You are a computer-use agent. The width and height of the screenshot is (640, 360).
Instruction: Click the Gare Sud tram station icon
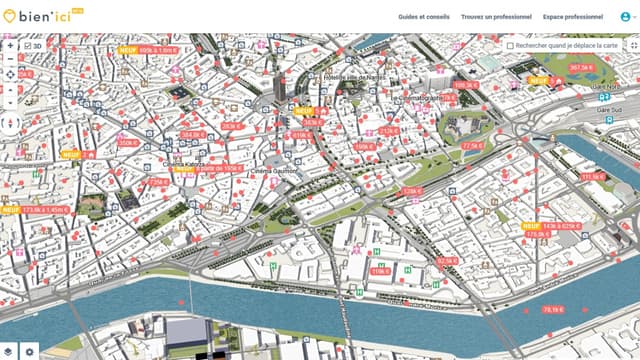(609, 120)
